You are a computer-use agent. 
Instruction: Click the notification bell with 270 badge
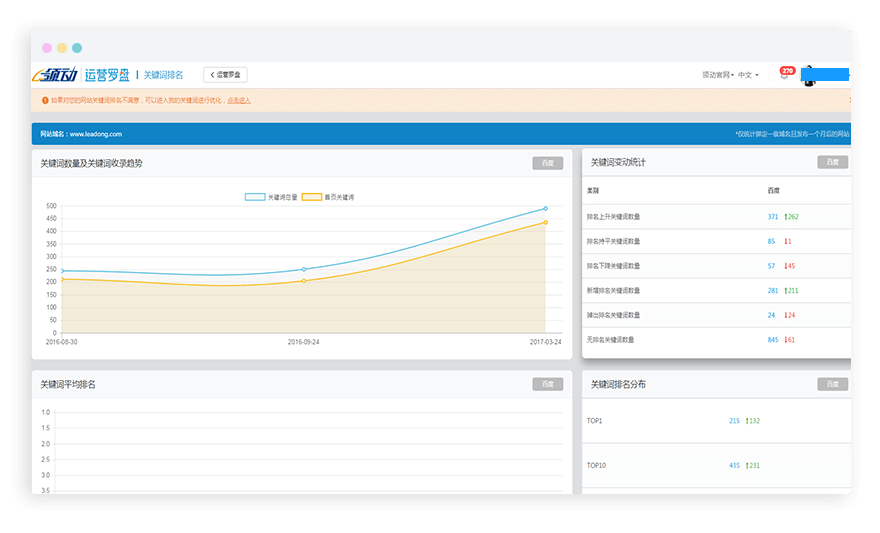coord(785,76)
